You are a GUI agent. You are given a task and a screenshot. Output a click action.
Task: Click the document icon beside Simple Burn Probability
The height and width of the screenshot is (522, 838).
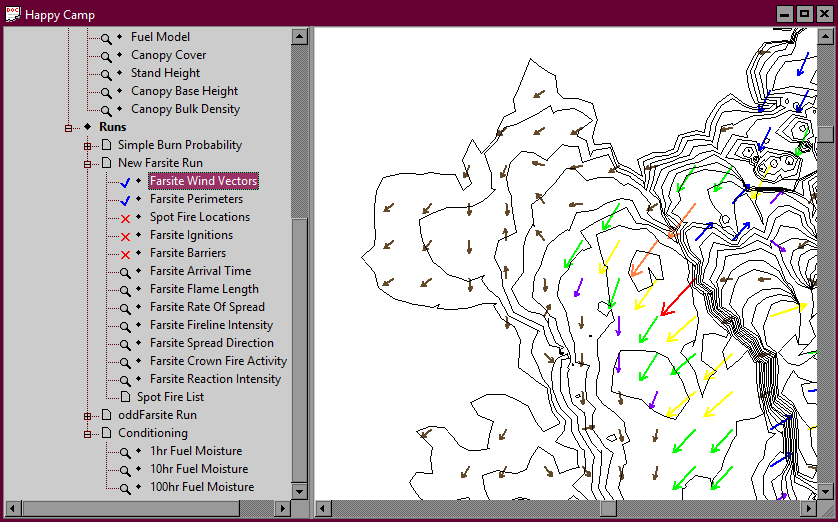pos(107,145)
